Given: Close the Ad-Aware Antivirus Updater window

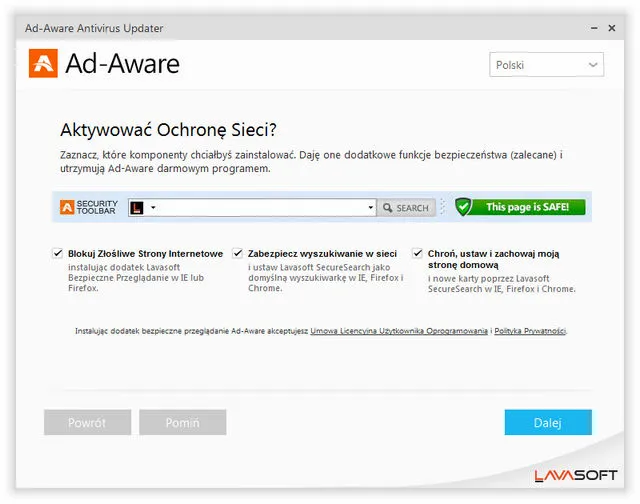Looking at the screenshot, I should point(611,28).
